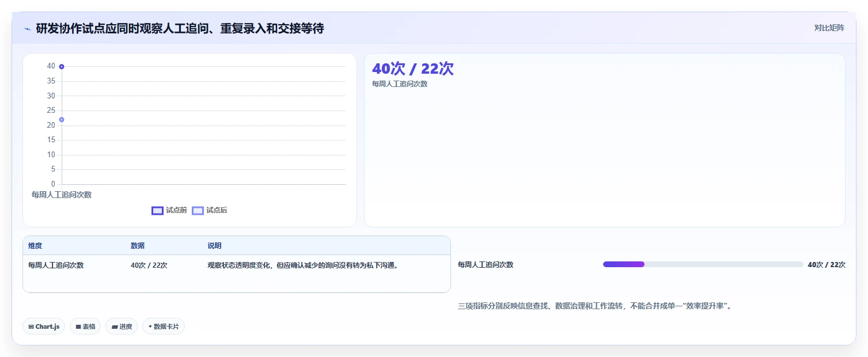Image resolution: width=868 pixels, height=357 pixels.
Task: Click the page title 研发协作试点应同时观察
Action: (x=180, y=28)
